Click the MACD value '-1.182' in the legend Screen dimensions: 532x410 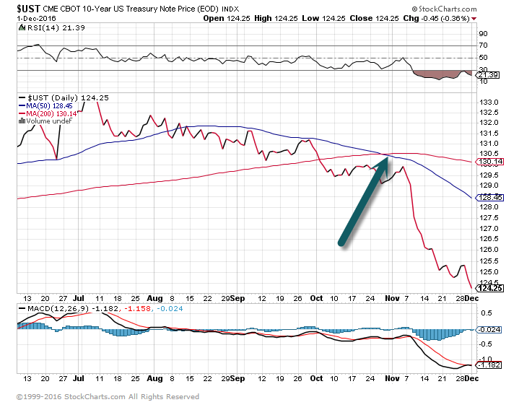106,308
